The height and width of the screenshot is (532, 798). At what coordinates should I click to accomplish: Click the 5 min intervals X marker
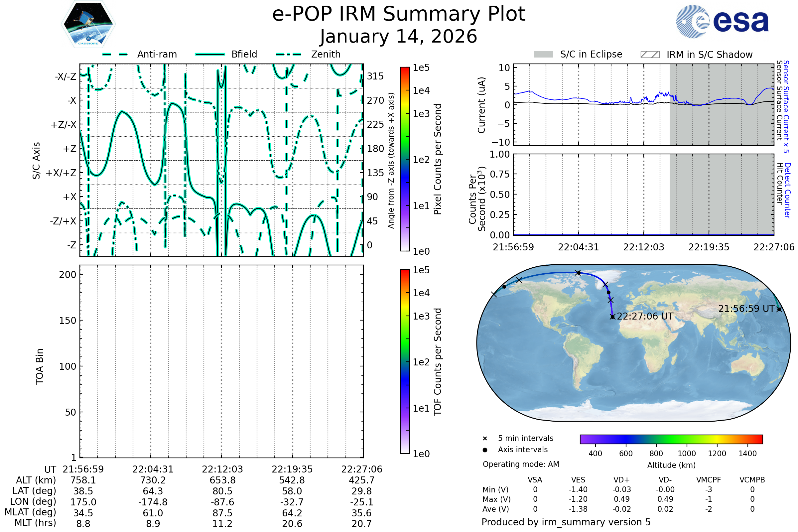(x=485, y=439)
